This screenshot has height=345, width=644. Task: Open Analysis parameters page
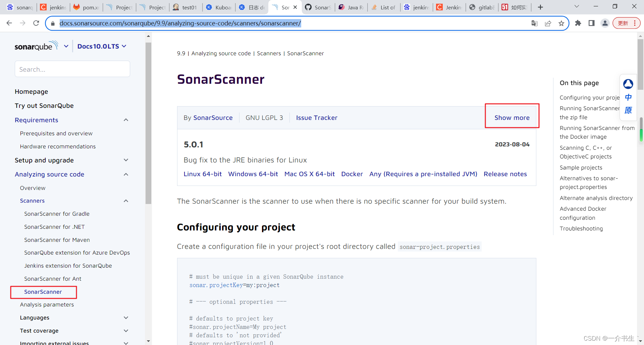click(x=47, y=304)
